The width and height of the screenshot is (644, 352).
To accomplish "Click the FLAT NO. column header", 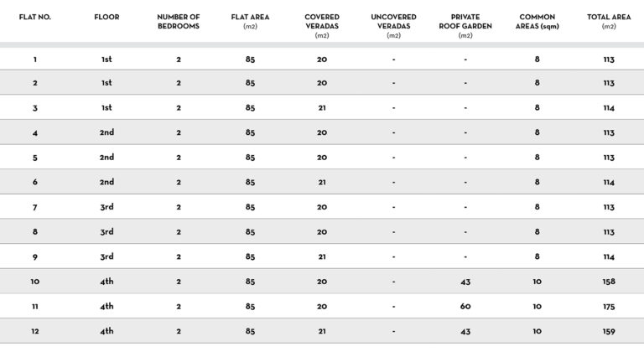I will click(35, 17).
